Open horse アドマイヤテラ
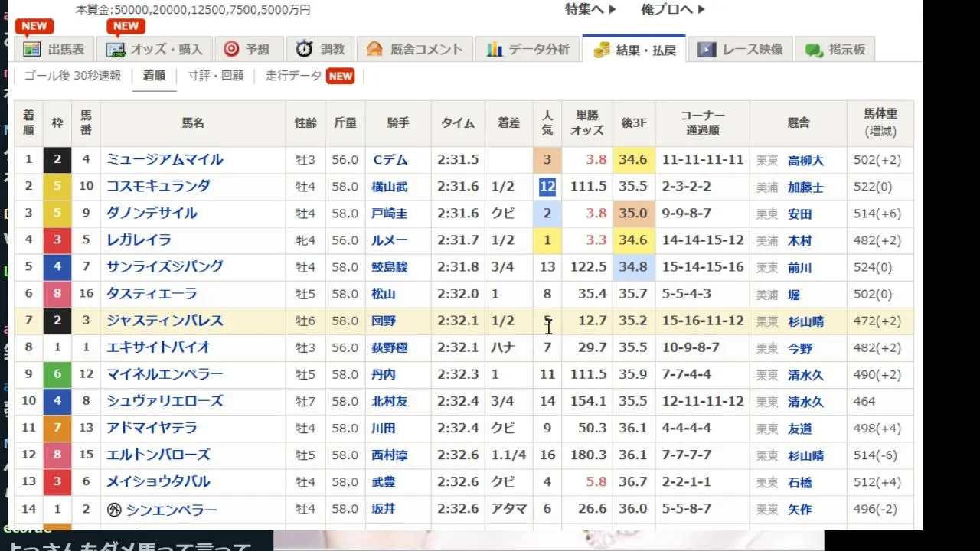980x551 pixels. pyautogui.click(x=152, y=428)
